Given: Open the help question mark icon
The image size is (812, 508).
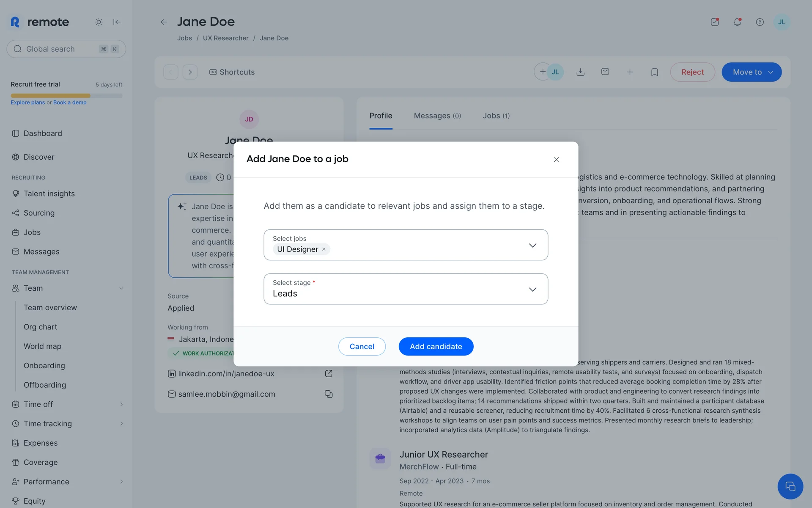Looking at the screenshot, I should click(x=760, y=22).
